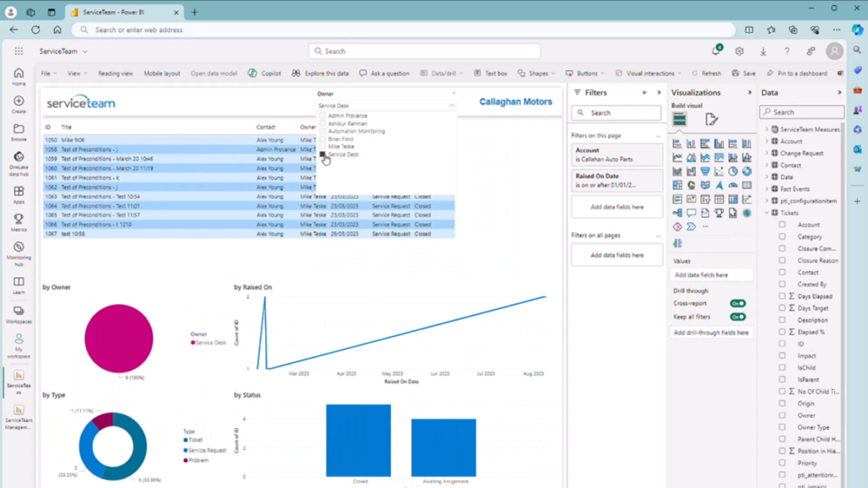
Task: Open Home in the left navigation
Action: click(x=19, y=76)
